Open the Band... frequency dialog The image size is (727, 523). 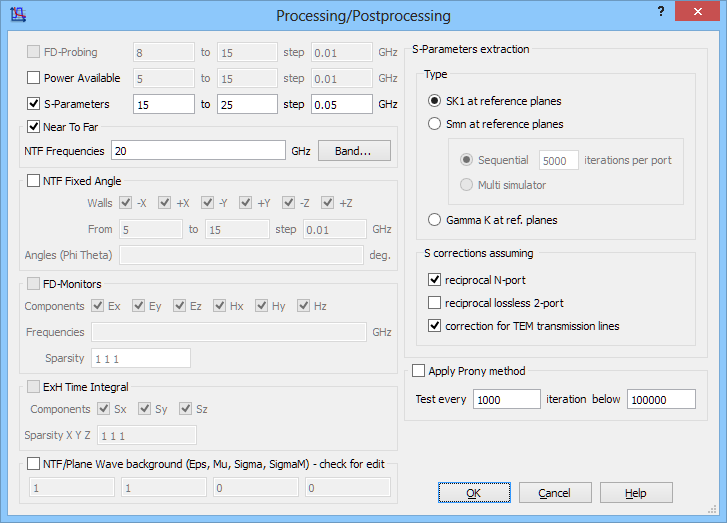pyautogui.click(x=354, y=151)
